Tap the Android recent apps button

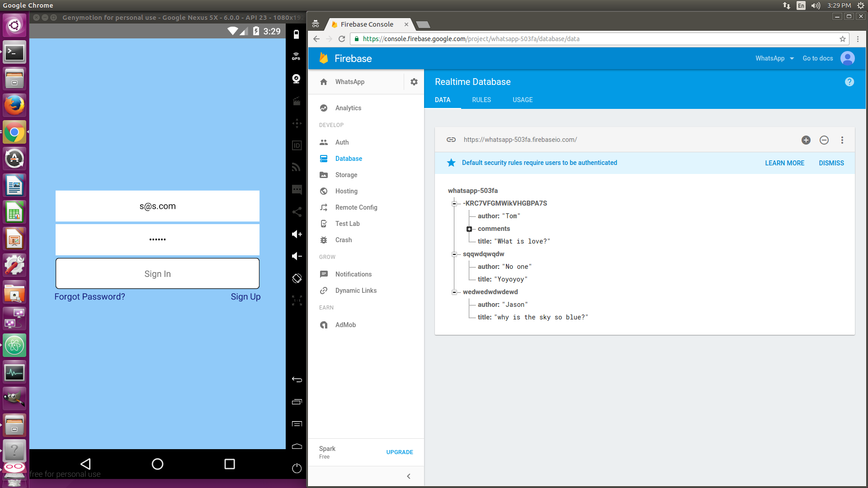pyautogui.click(x=230, y=464)
